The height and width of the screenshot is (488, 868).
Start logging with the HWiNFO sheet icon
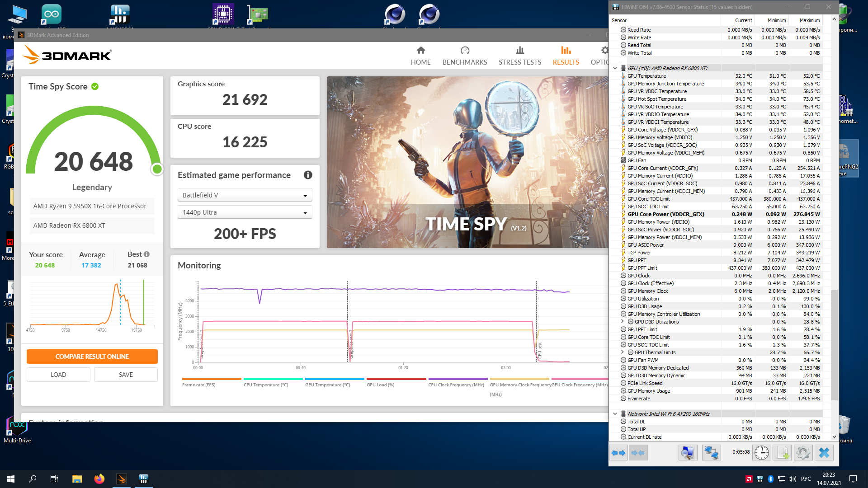[x=783, y=452]
